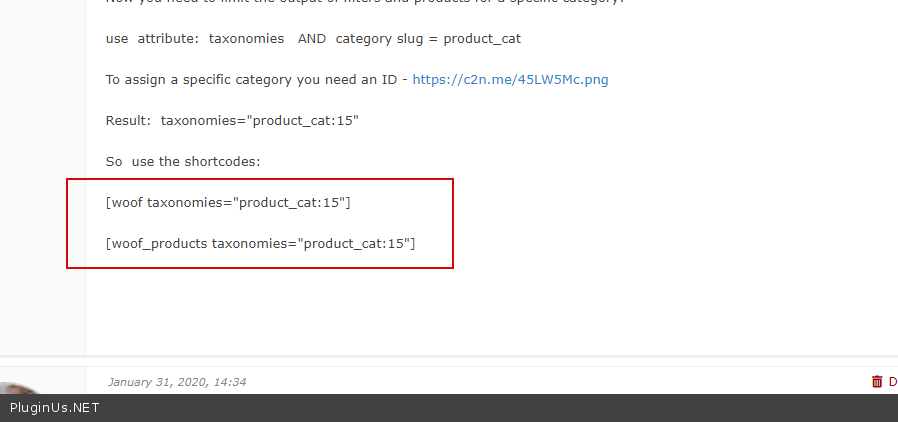Click the red trash delete icon
898x422 pixels.
(877, 381)
